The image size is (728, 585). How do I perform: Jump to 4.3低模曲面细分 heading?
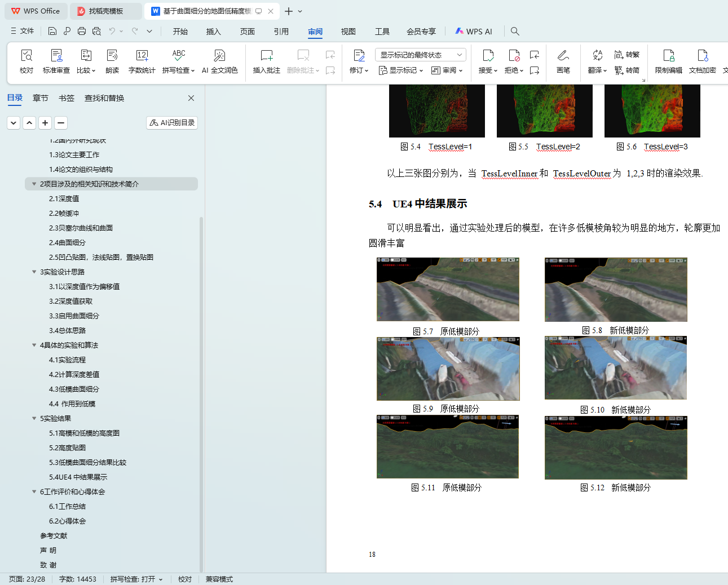[x=74, y=389]
